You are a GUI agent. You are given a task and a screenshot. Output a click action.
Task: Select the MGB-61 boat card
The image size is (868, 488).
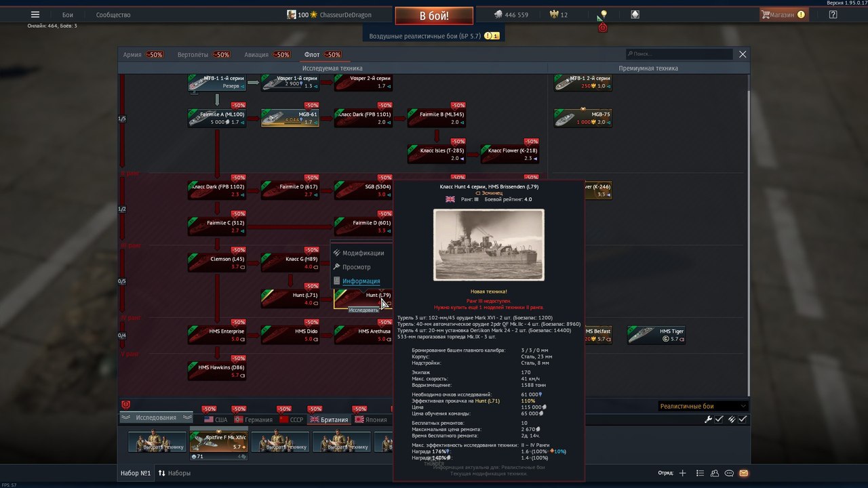(290, 118)
